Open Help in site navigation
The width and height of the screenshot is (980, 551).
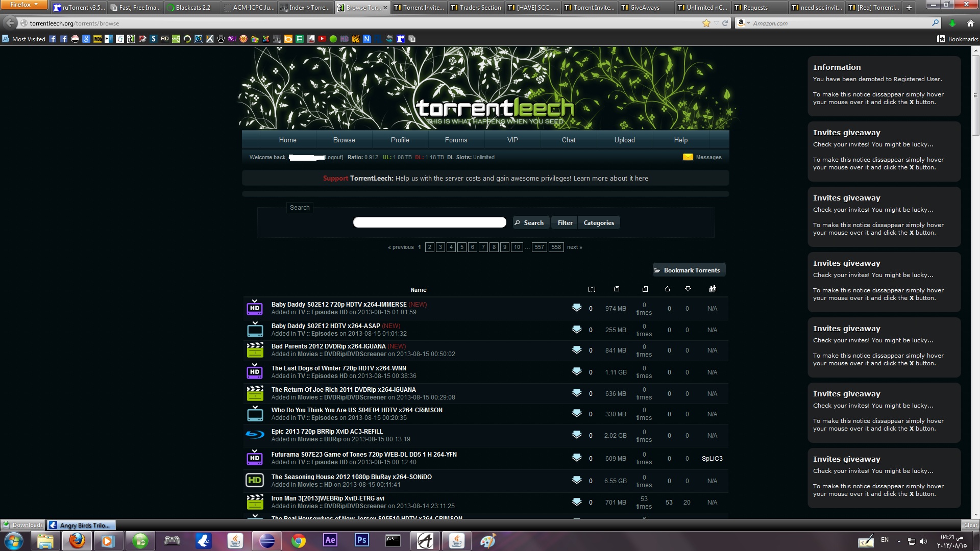[x=680, y=140]
